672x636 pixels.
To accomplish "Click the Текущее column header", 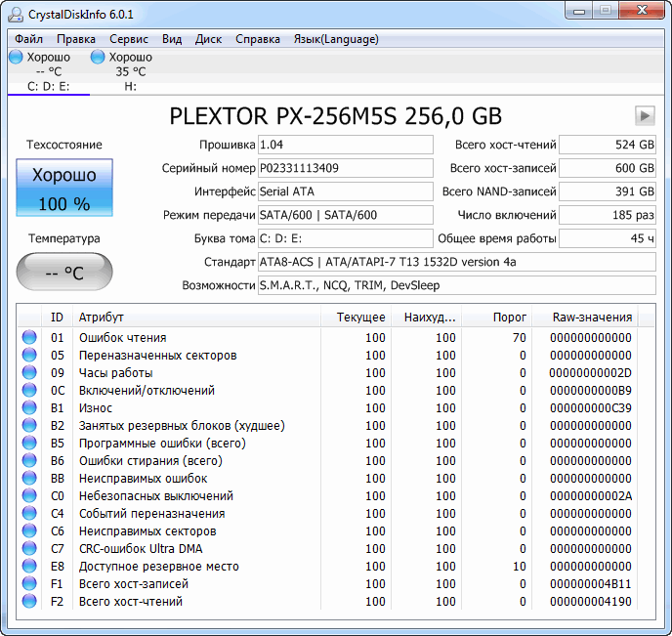I will point(357,318).
